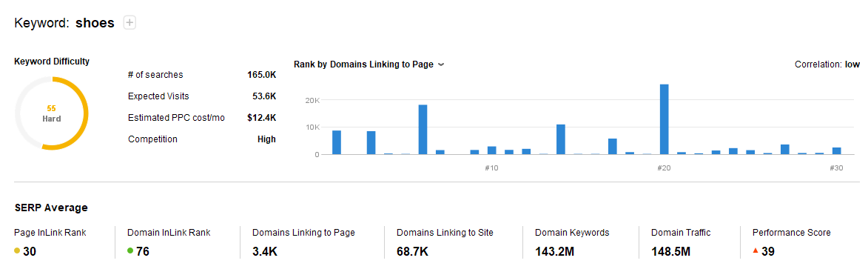Image resolution: width=868 pixels, height=272 pixels.
Task: Click the Domain Keywords 143.2M value
Action: 555,251
